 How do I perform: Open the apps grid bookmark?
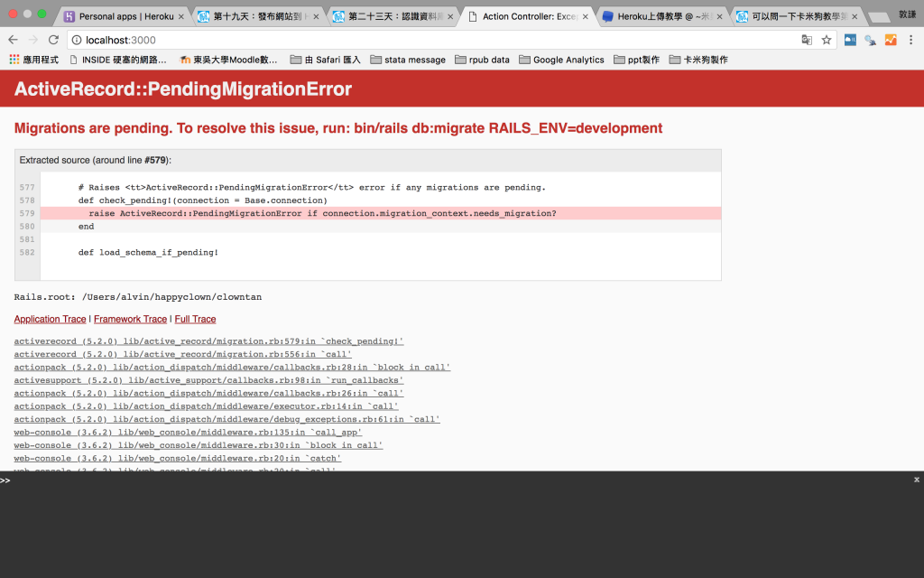(14, 60)
